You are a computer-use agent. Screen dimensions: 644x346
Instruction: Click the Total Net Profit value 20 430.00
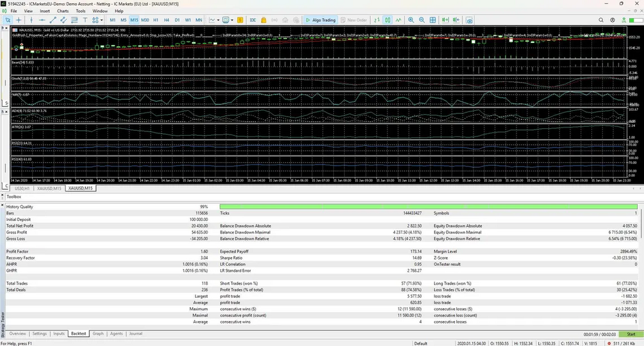[199, 226]
